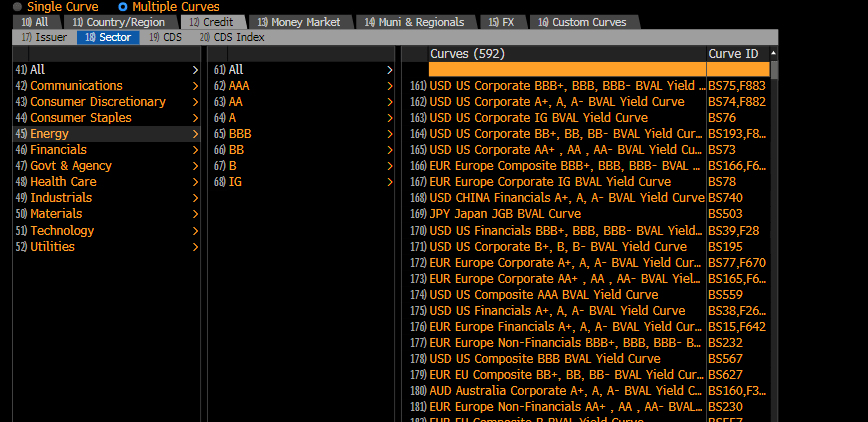868x422 pixels.
Task: Select EUR Europe Corporate A+, A, A- curve
Action: pyautogui.click(x=567, y=263)
